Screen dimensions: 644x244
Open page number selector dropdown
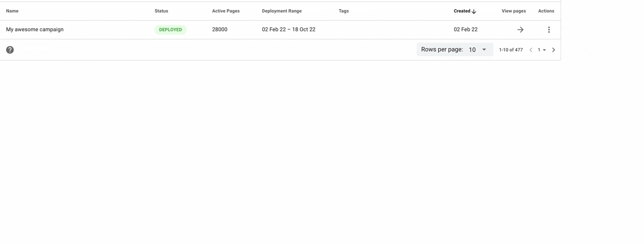coord(542,50)
